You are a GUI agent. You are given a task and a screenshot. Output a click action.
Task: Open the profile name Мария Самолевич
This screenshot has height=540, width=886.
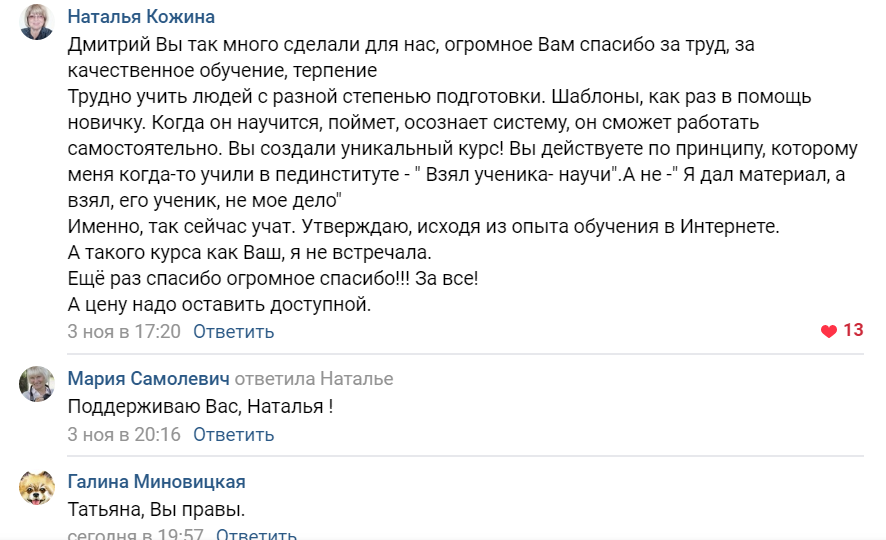pyautogui.click(x=149, y=378)
